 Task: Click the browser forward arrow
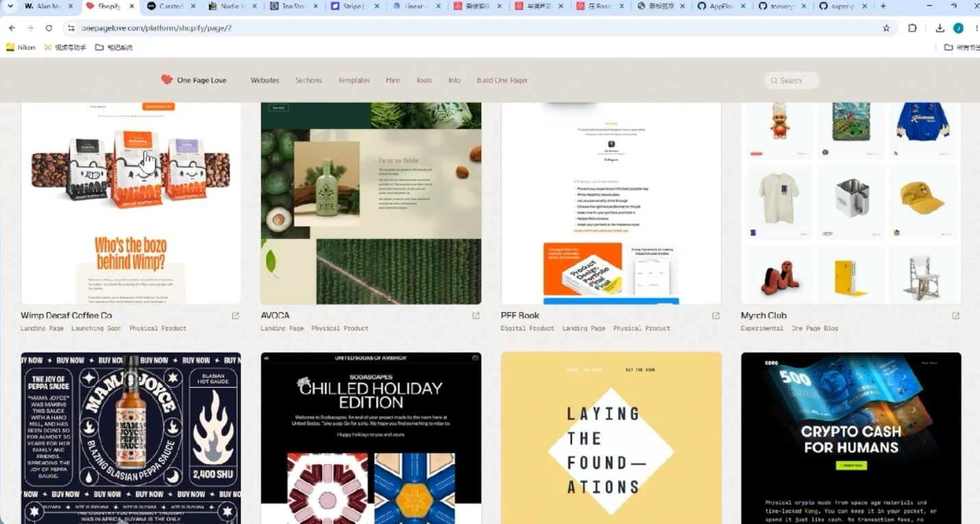pos(30,28)
